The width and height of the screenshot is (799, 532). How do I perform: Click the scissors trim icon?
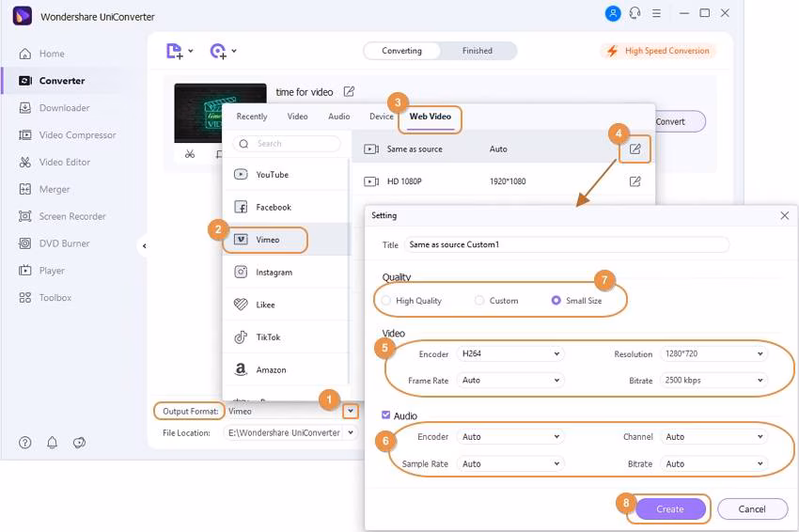(190, 154)
